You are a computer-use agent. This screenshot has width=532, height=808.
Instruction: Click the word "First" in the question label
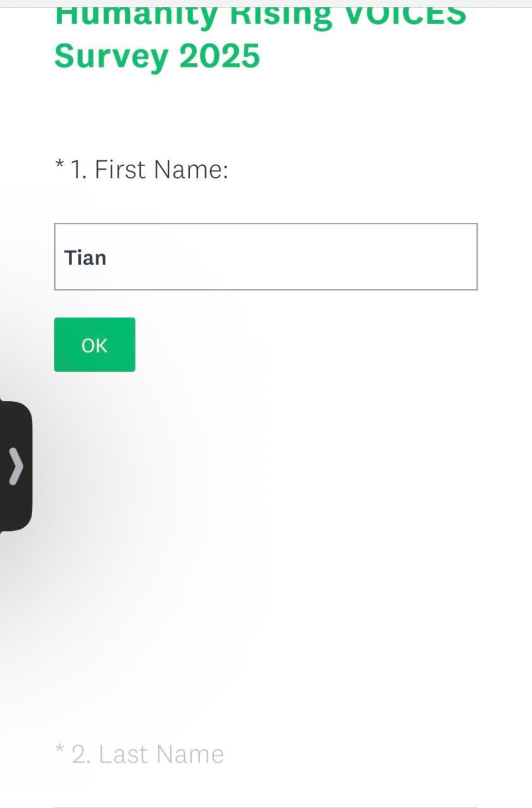click(120, 169)
